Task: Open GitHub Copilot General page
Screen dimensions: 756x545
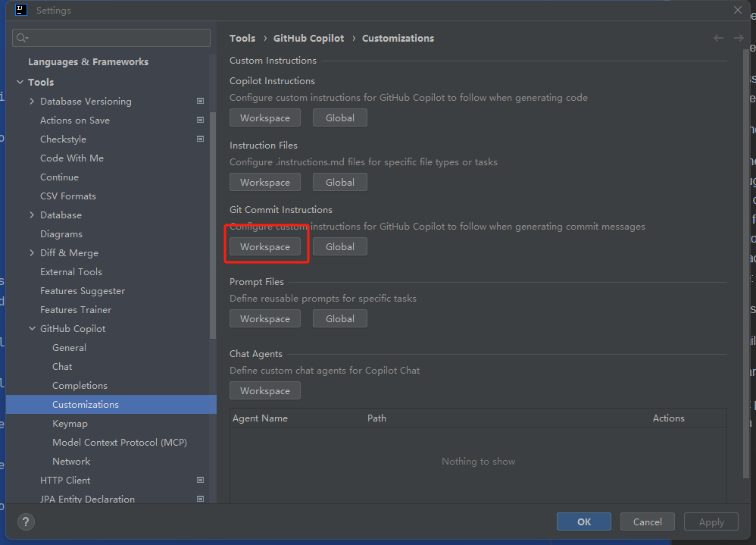Action: pyautogui.click(x=69, y=348)
